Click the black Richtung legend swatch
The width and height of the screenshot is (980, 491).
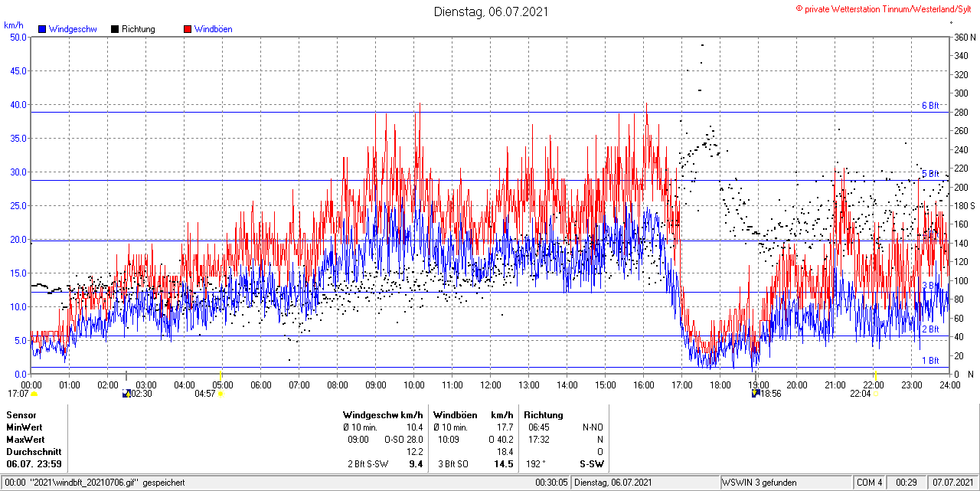pos(114,29)
